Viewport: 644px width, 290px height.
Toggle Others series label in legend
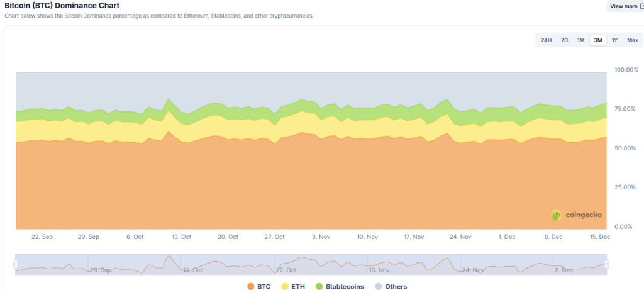[396, 286]
